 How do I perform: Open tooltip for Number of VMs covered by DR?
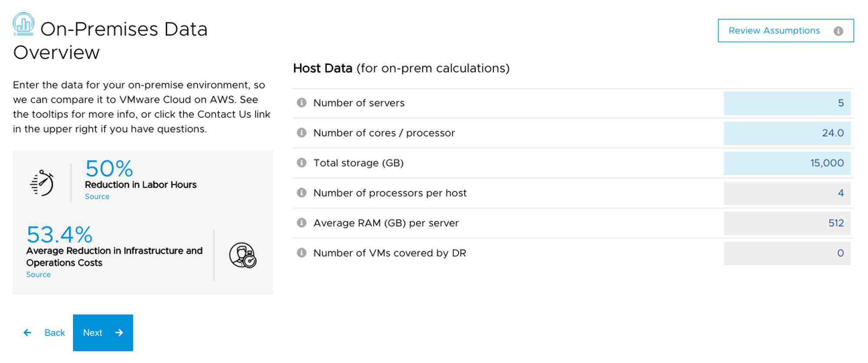point(301,253)
